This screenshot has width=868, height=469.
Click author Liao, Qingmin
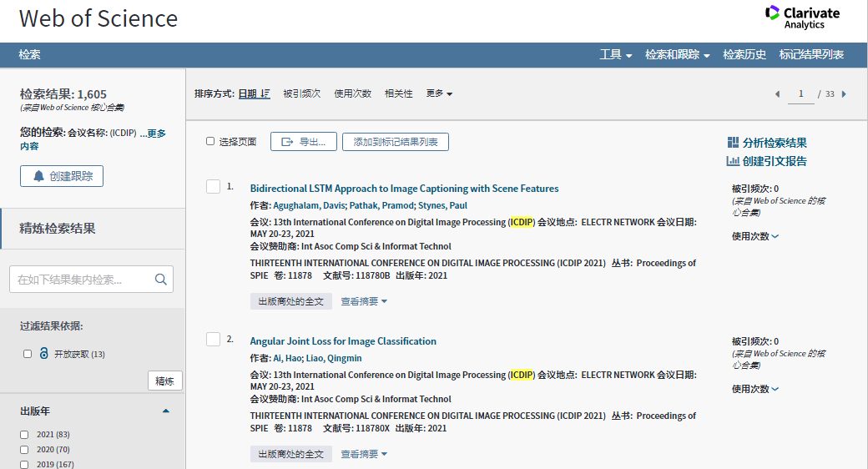coord(333,358)
